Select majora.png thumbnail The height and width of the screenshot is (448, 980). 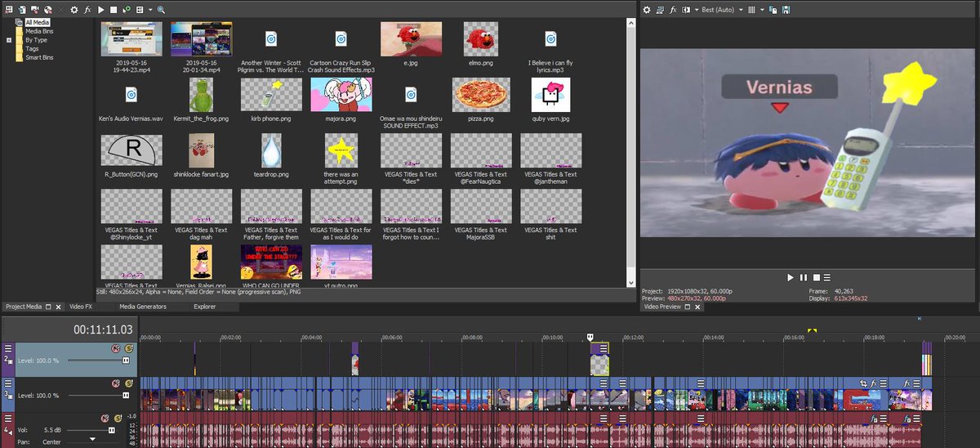tap(341, 95)
